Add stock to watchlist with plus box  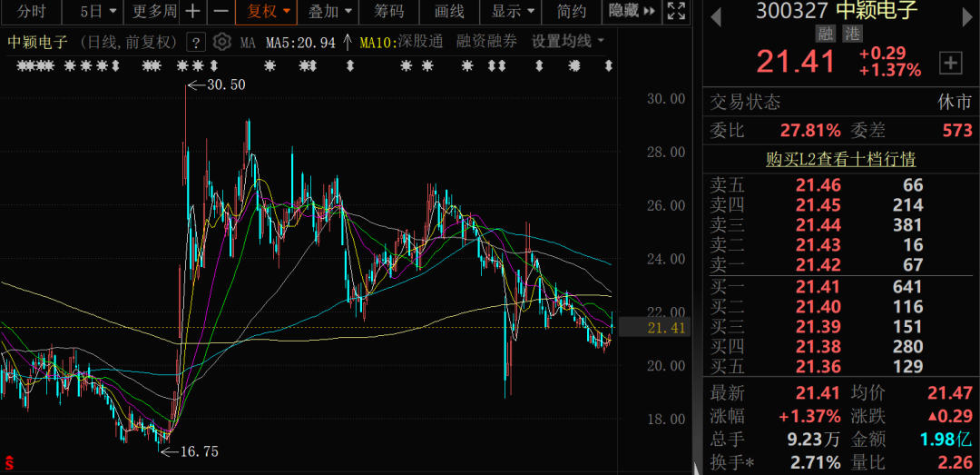tap(950, 63)
